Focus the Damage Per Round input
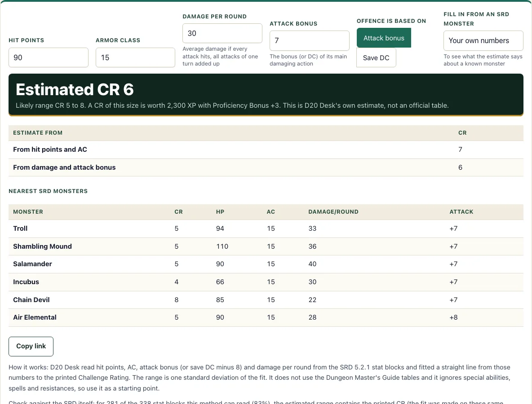Image resolution: width=532 pixels, height=404 pixels. (x=222, y=33)
